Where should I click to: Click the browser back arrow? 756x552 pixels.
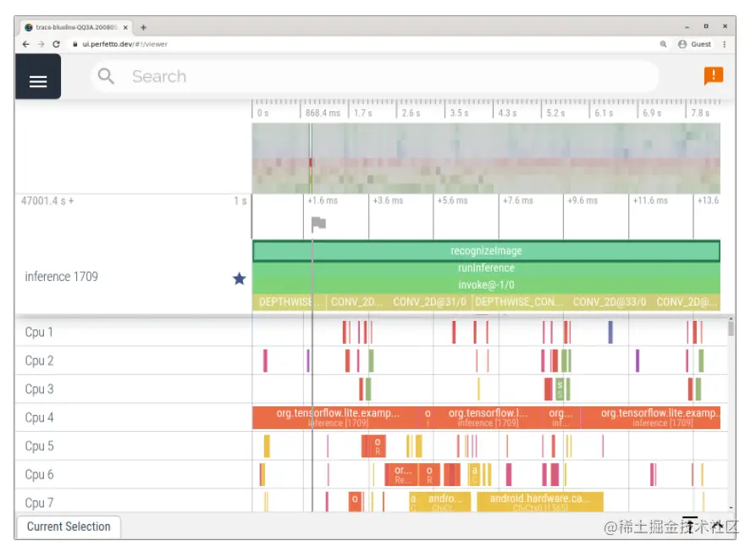24,44
